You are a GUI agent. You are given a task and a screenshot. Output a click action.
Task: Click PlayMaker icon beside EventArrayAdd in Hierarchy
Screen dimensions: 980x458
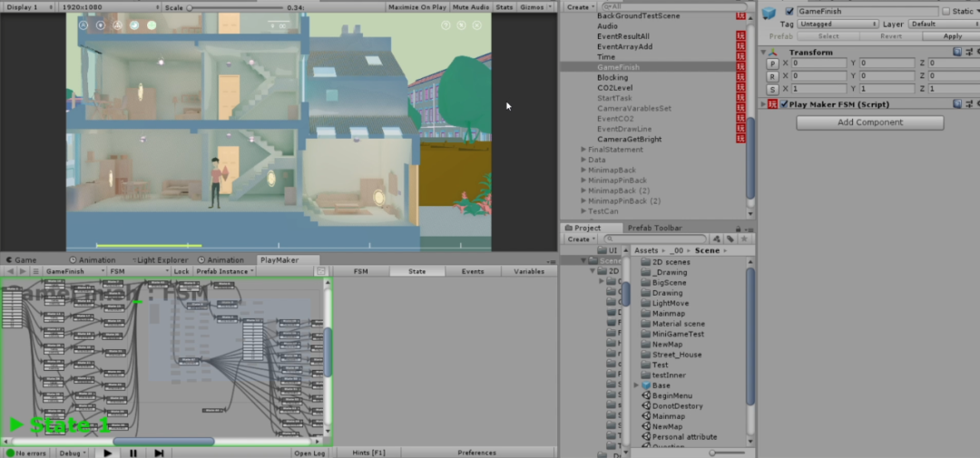point(740,46)
